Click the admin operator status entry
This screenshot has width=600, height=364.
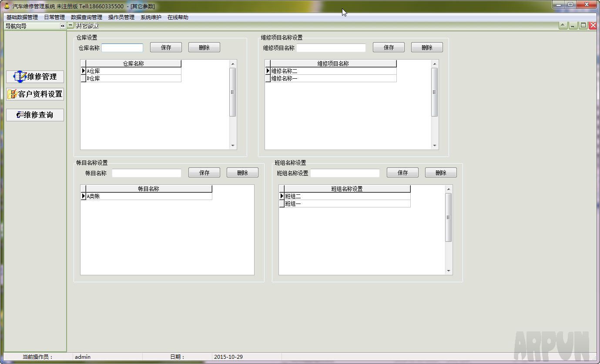(83, 357)
